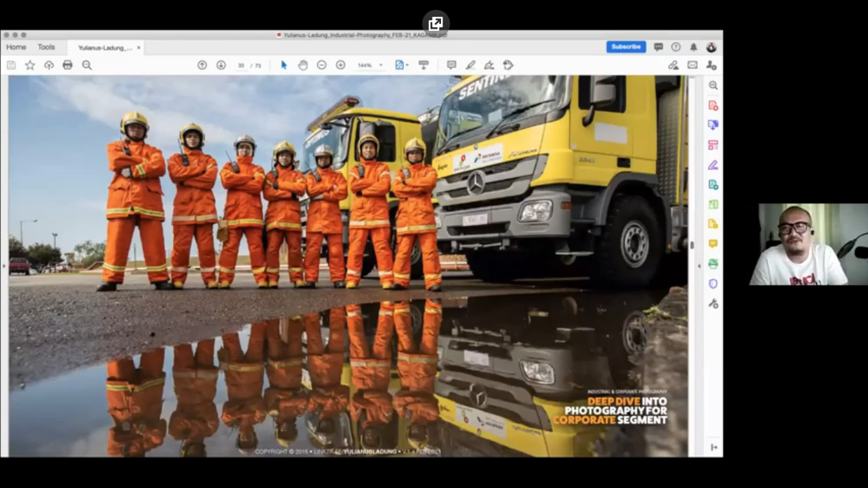Click the page number input field
Screen dimensions: 868x488
[x=241, y=65]
